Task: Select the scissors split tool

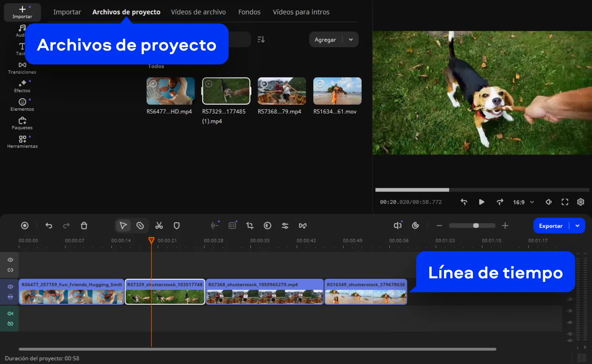Action: (159, 226)
